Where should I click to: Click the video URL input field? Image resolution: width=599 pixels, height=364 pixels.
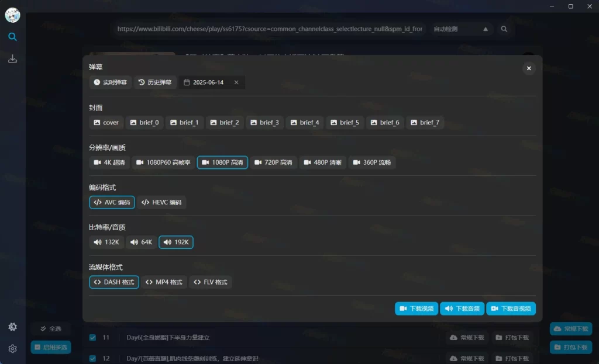(x=269, y=29)
